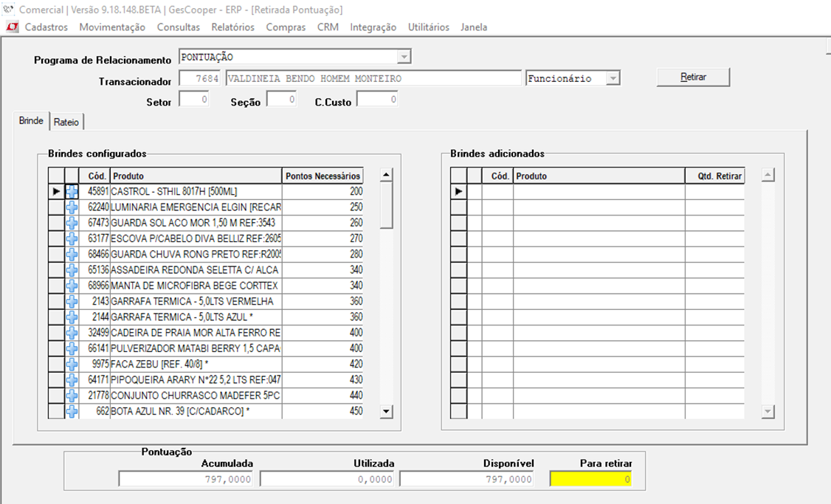Click the Pontos Necessários column header
Viewport: 831px width, 504px height.
tap(323, 176)
